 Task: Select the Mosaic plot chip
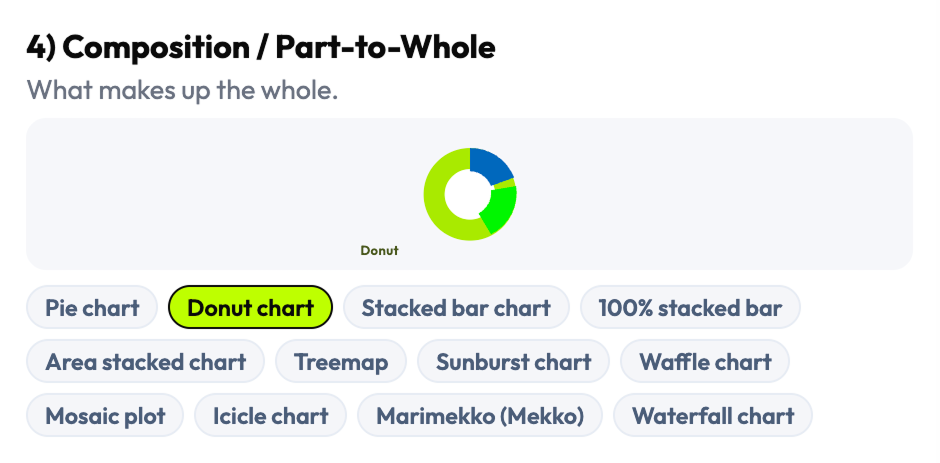coord(105,415)
